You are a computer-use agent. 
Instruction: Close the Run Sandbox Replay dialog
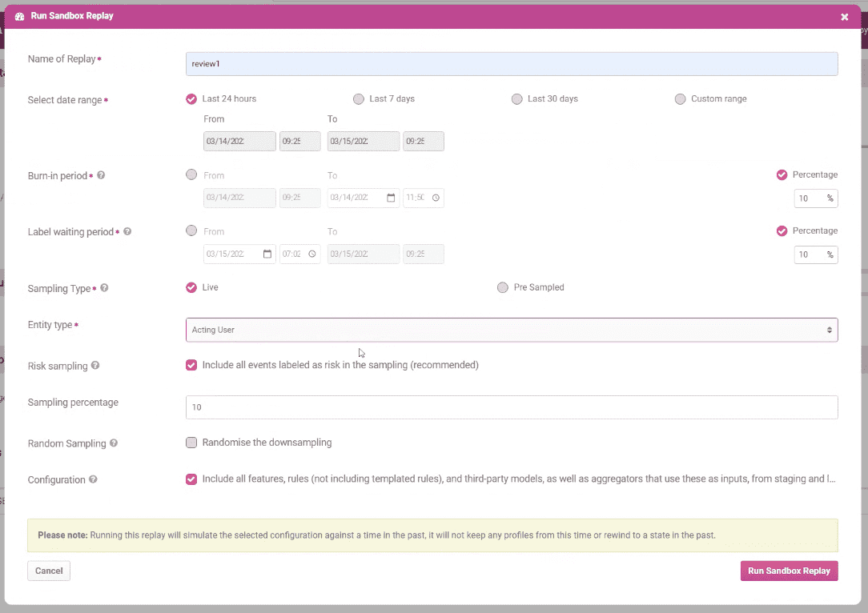pos(844,17)
